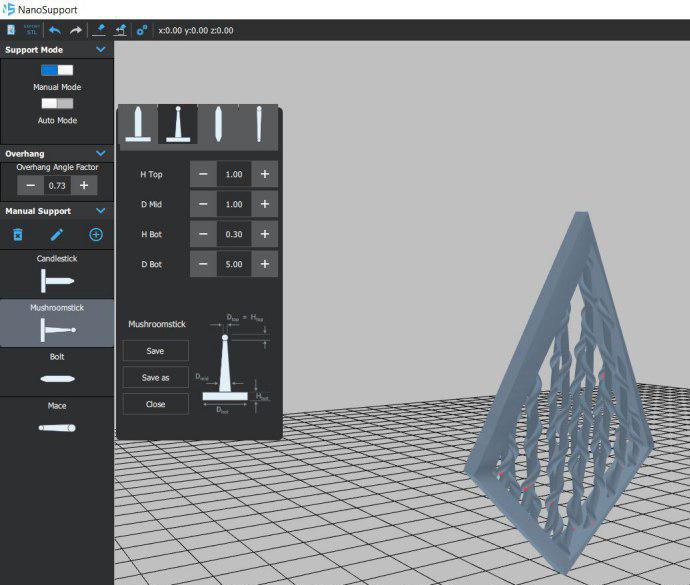Decrease the D Bot value

coord(203,264)
